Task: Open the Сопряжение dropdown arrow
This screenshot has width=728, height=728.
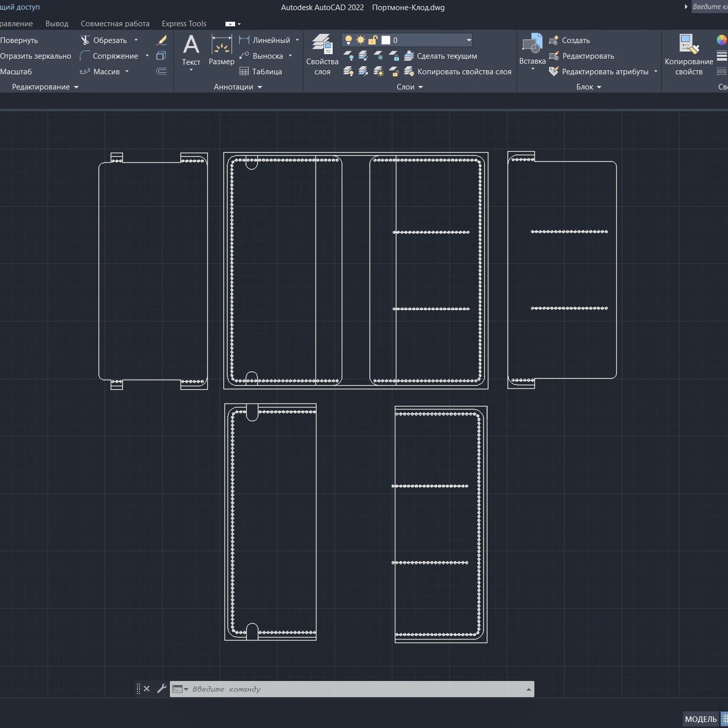Action: 147,56
